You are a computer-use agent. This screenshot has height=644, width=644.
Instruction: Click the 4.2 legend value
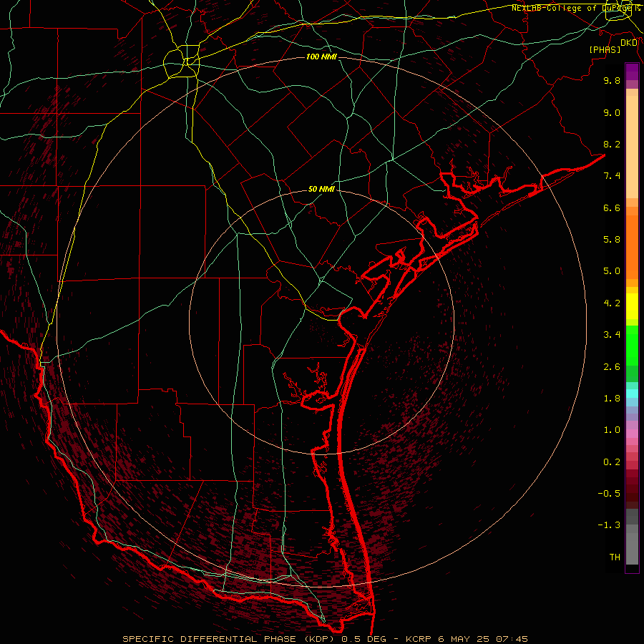tap(612, 303)
